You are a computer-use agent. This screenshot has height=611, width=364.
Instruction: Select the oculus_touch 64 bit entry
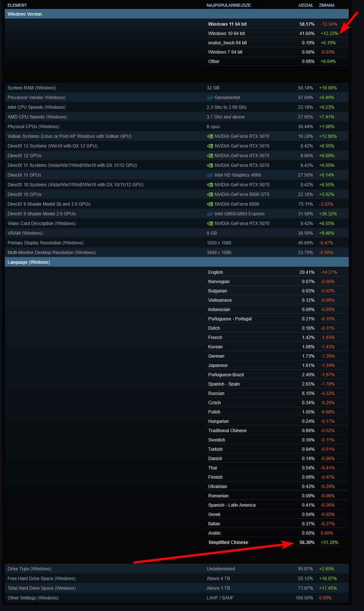tap(277, 43)
